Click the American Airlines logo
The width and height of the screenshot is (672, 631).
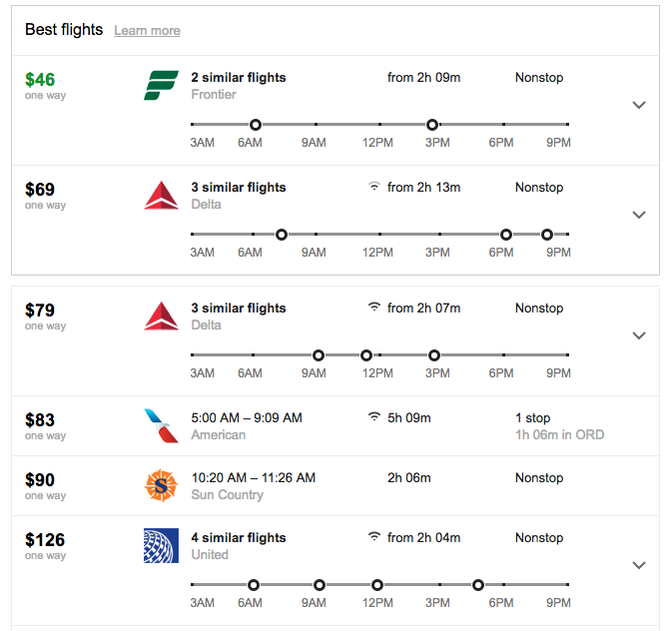tap(161, 426)
